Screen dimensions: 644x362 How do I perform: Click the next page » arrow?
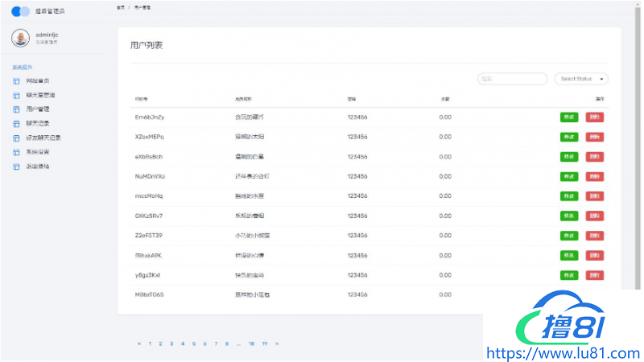[277, 343]
